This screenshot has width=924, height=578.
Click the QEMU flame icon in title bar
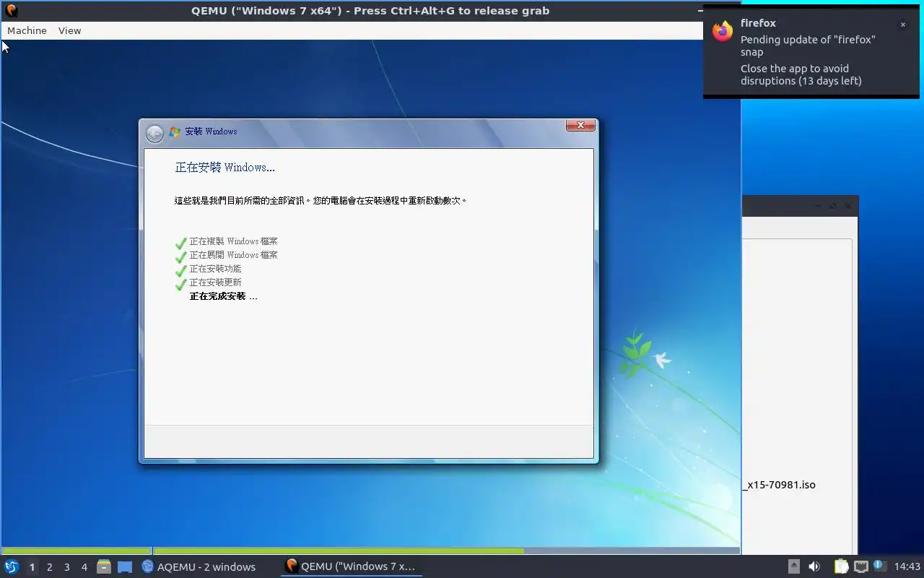11,11
